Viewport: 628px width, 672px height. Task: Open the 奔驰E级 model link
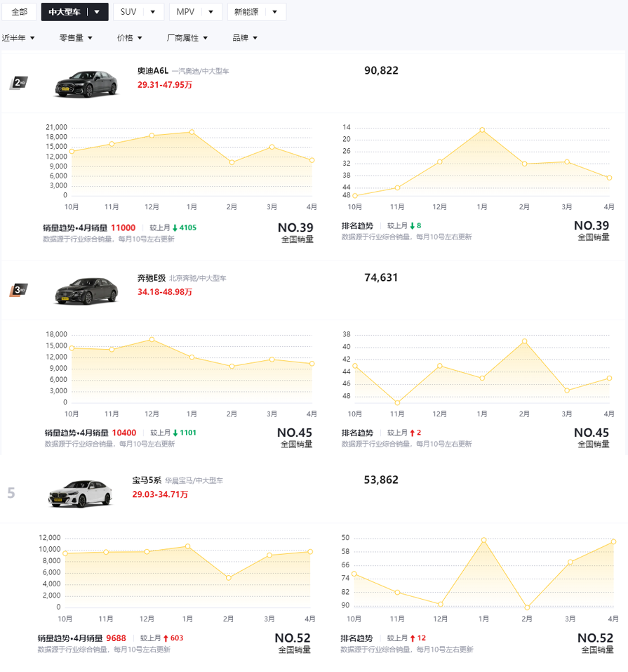152,278
